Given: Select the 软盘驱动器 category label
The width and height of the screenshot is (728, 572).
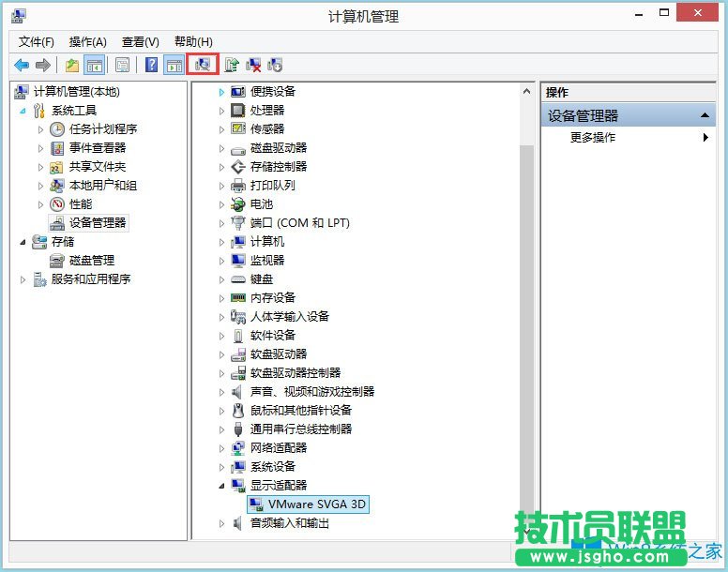Looking at the screenshot, I should [279, 354].
